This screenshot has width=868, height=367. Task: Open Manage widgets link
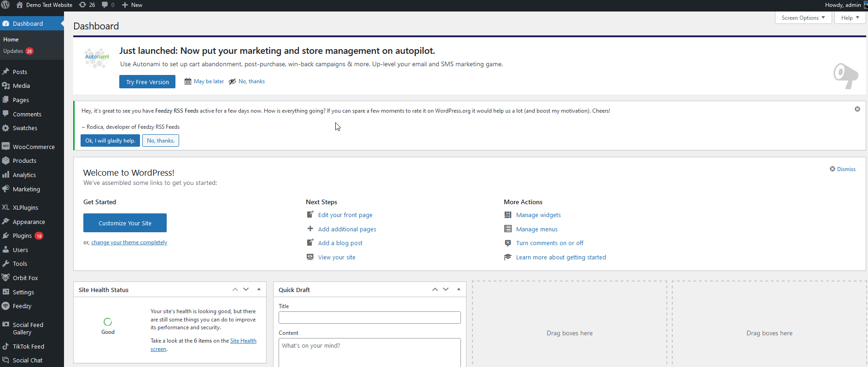(538, 215)
